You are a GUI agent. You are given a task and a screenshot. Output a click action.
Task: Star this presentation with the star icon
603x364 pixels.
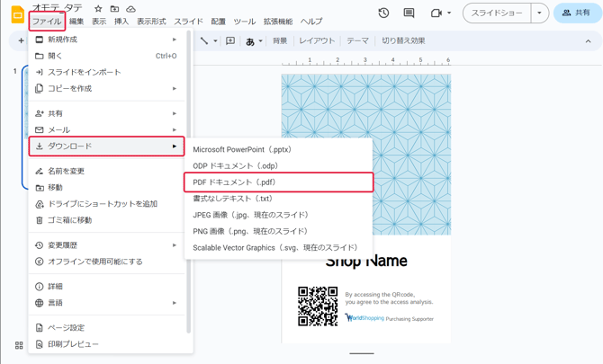[98, 9]
